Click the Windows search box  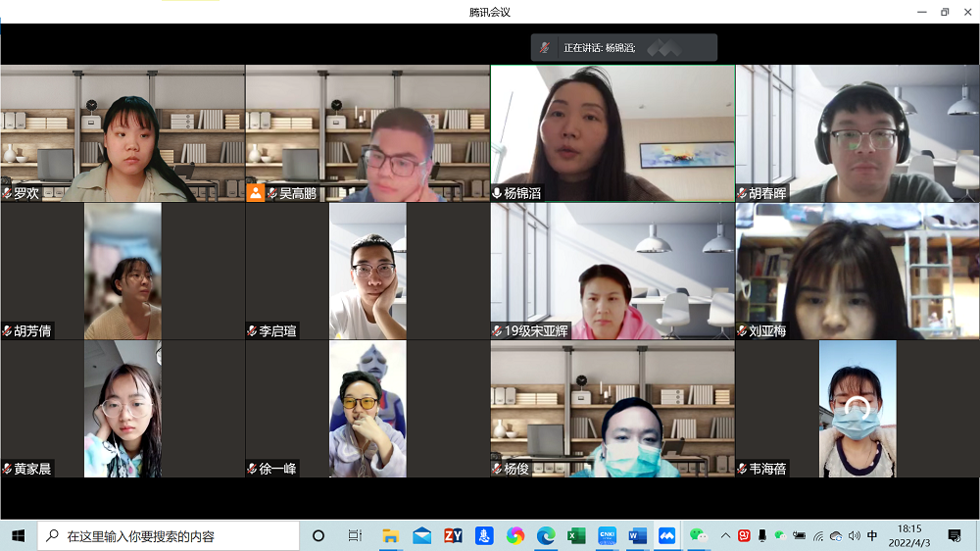pos(169,535)
